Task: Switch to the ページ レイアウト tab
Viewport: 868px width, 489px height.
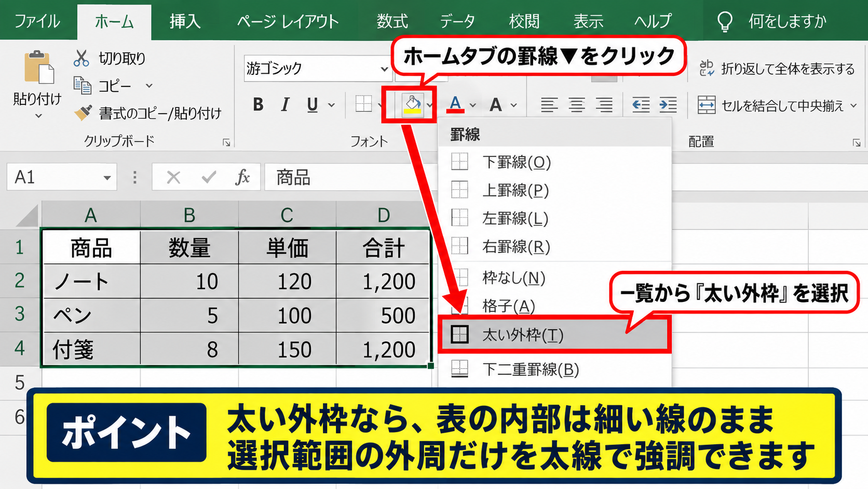Action: click(288, 21)
